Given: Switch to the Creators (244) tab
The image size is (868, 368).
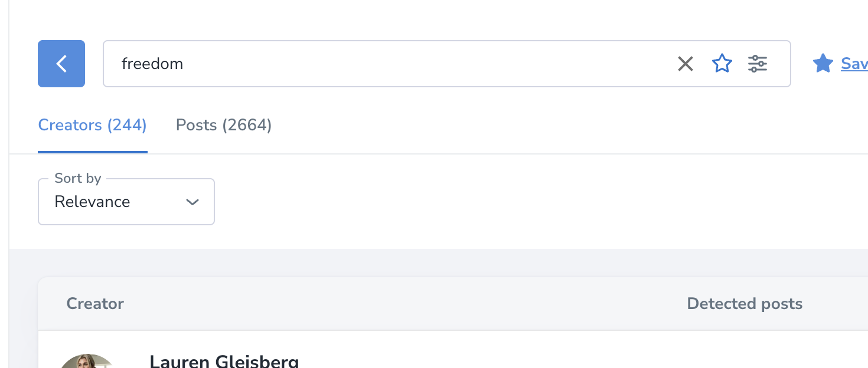Looking at the screenshot, I should click(92, 125).
